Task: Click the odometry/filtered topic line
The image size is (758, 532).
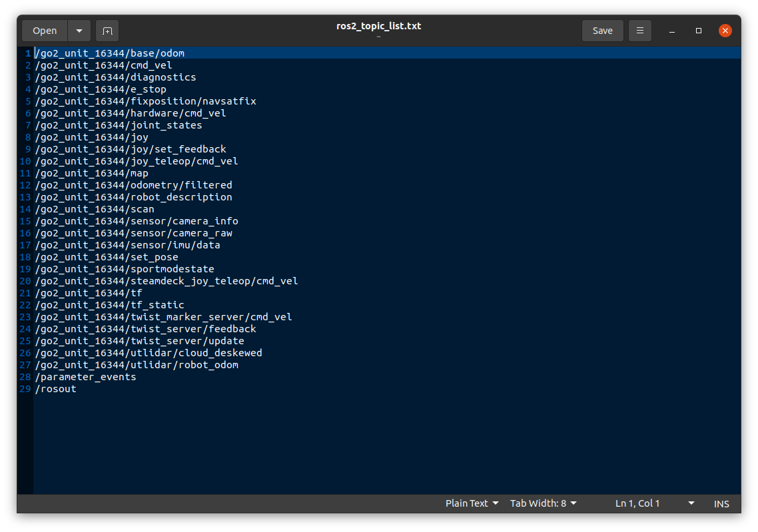Action: pos(133,185)
